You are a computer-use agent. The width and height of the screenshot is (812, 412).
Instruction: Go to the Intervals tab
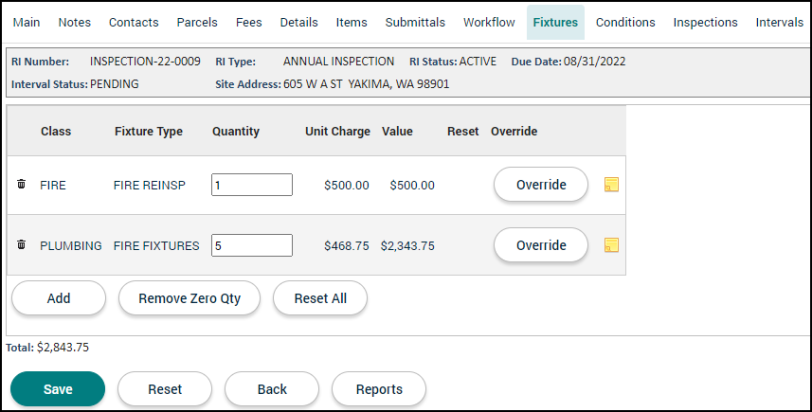tap(779, 22)
